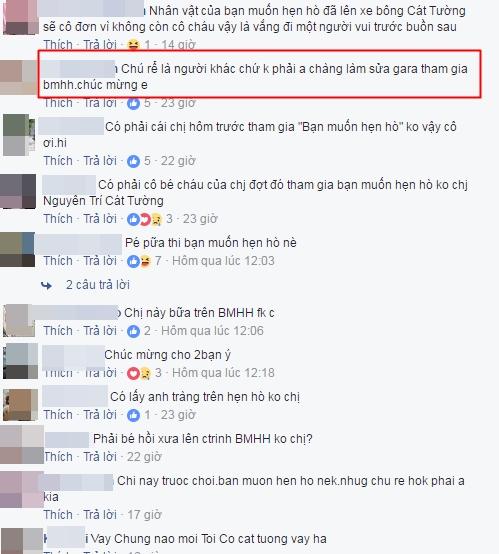The width and height of the screenshot is (499, 554).
Task: Click the like icon on the 'anh tràng' comment
Action: pyautogui.click(x=134, y=415)
